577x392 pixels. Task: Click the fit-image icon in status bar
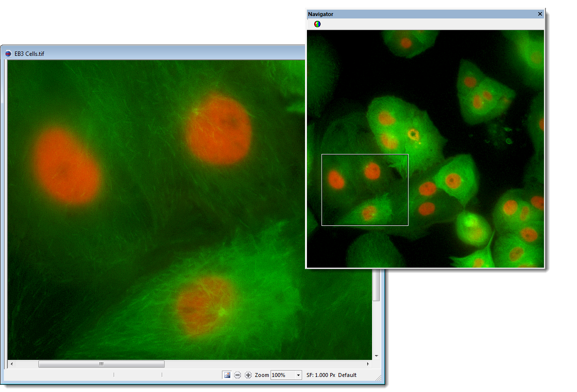click(x=227, y=375)
